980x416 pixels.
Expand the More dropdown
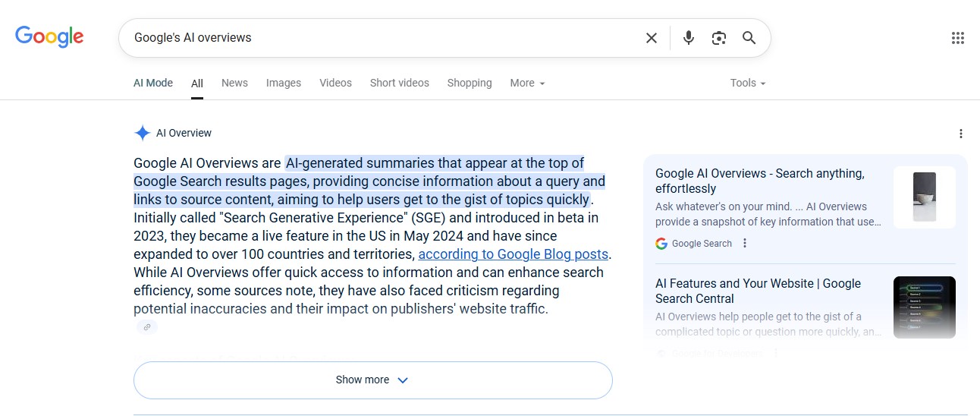527,83
